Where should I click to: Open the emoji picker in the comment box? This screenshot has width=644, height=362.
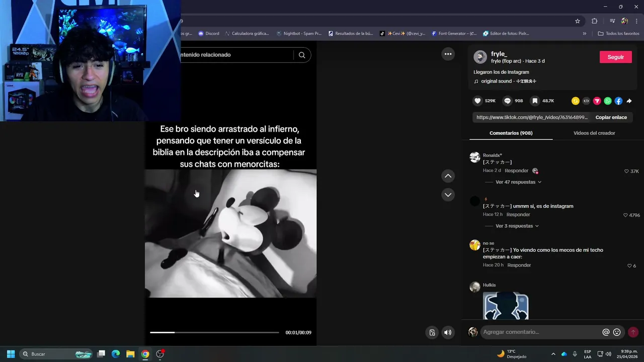tap(617, 332)
